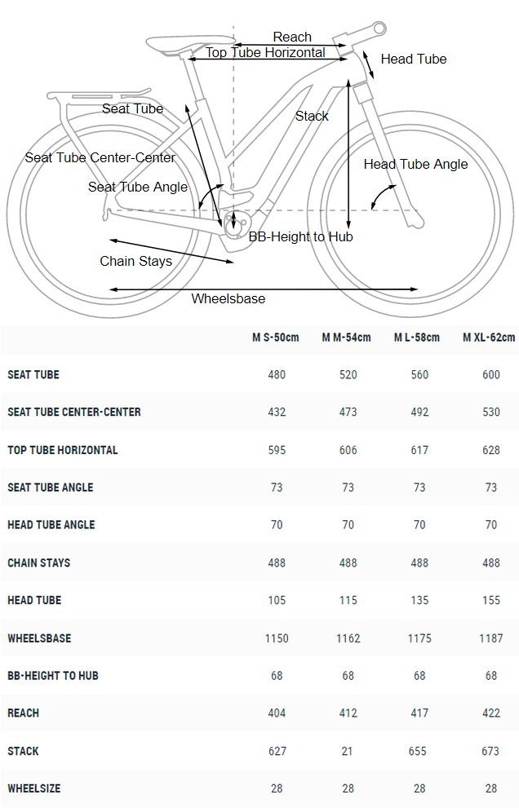Image resolution: width=519 pixels, height=812 pixels.
Task: Select the Stack label in the diagram
Action: (x=312, y=116)
